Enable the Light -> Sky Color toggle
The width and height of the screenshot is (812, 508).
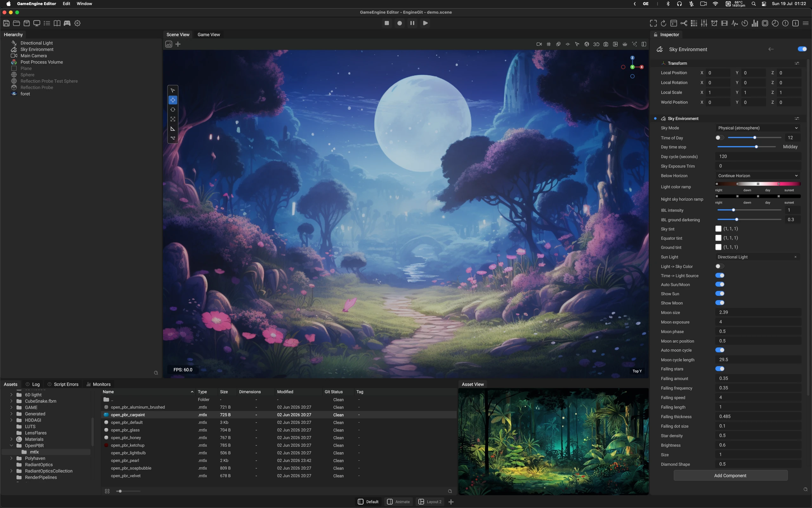[719, 266]
